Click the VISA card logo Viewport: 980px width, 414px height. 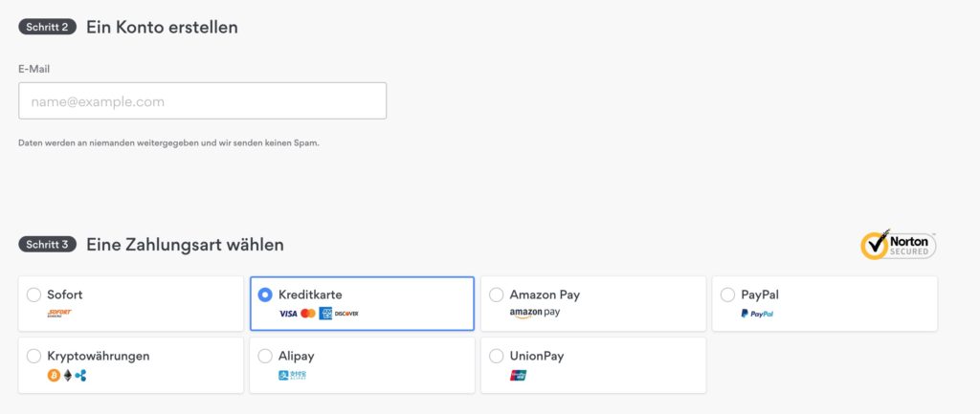(288, 314)
